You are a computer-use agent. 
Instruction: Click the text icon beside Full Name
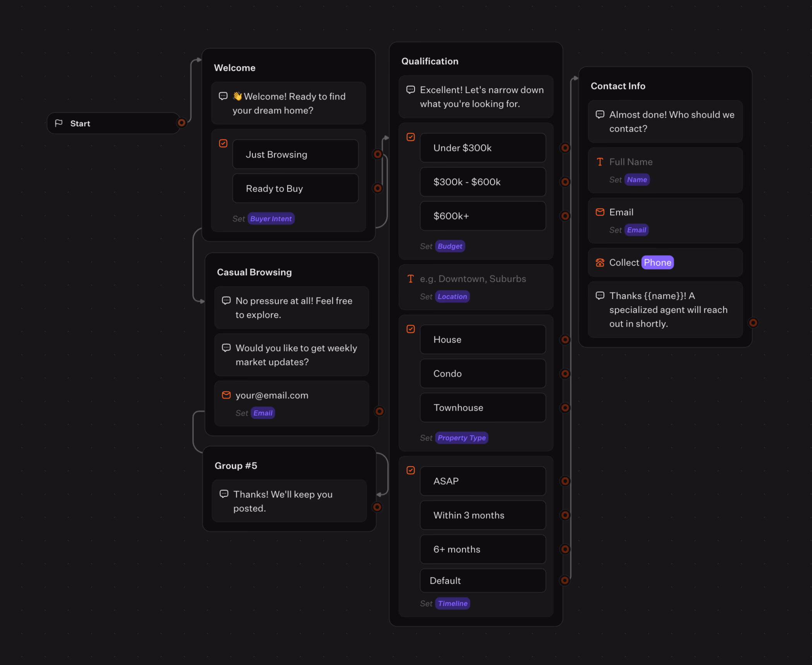coord(600,162)
